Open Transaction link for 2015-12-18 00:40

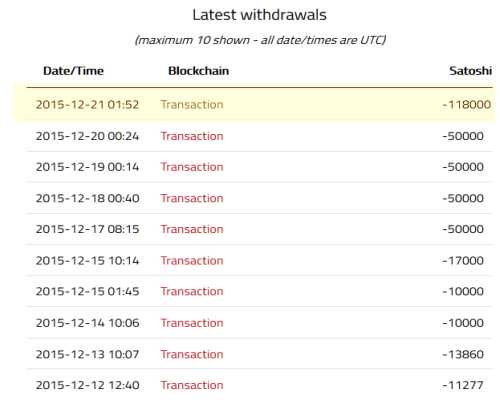(x=192, y=198)
